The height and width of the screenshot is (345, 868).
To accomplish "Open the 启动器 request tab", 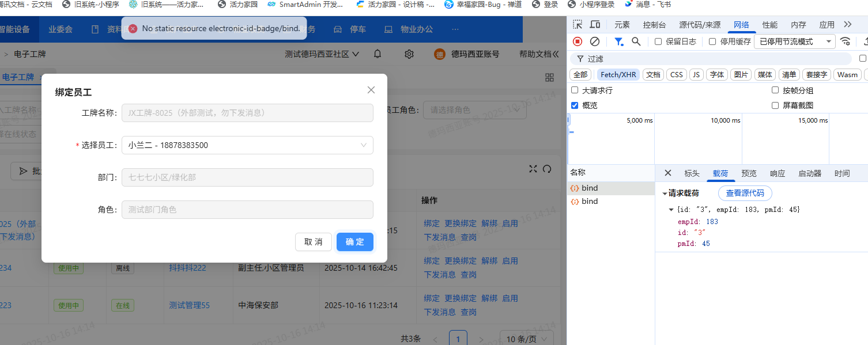I will (810, 173).
